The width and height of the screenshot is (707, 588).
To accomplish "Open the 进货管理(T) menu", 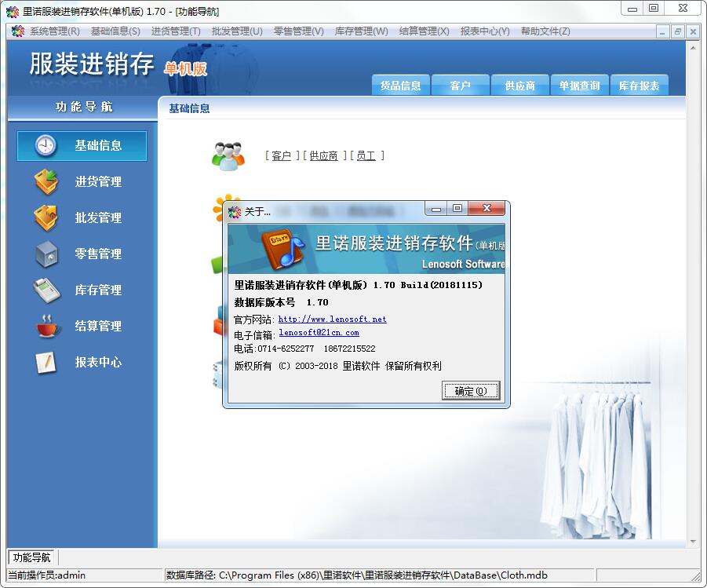I will [176, 31].
